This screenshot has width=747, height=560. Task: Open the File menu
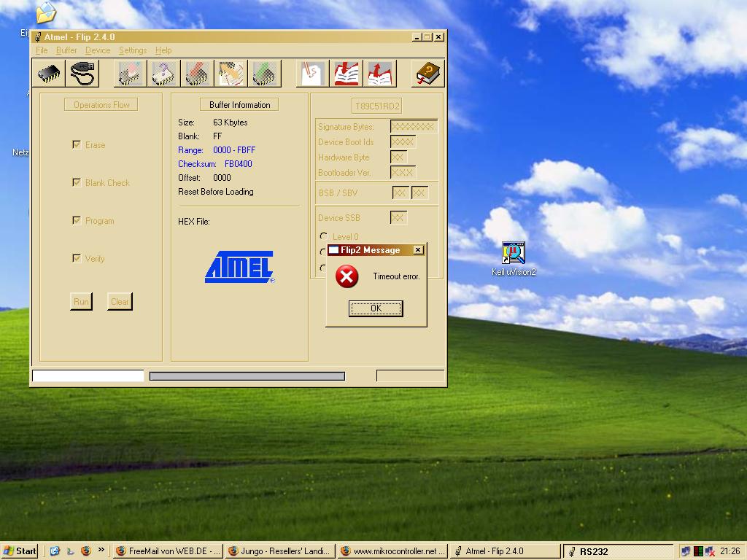(42, 50)
